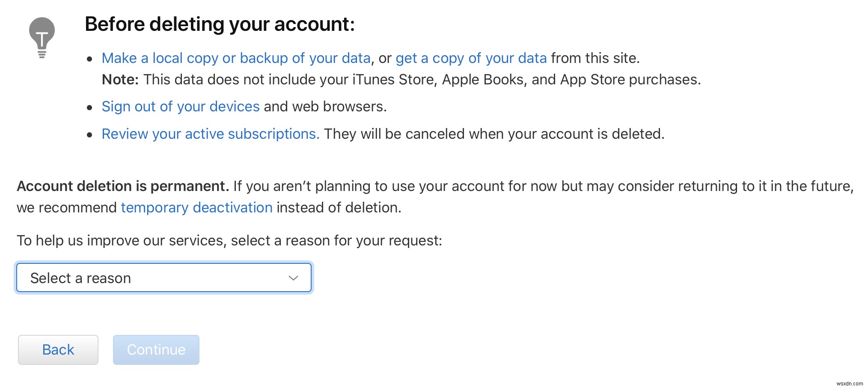
Task: Open 'Review your active subscriptions' link
Action: [x=210, y=134]
